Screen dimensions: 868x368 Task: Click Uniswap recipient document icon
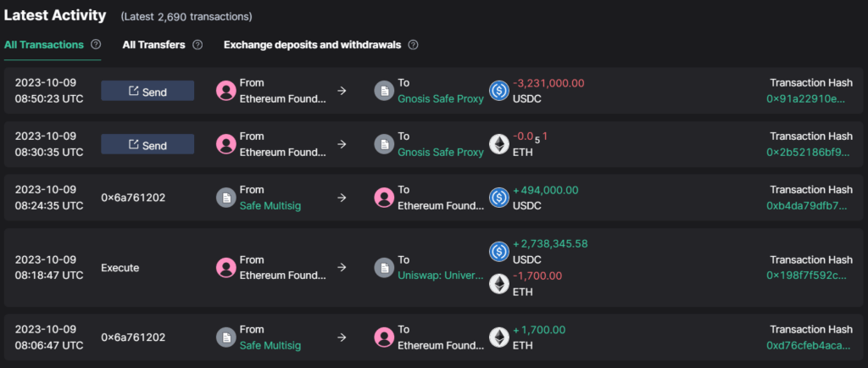[x=384, y=267]
